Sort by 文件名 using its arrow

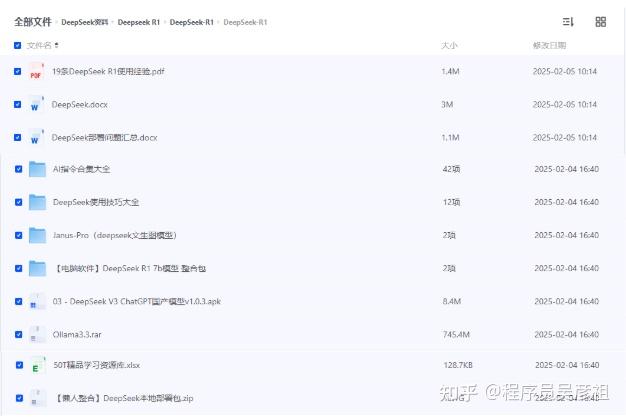click(56, 45)
